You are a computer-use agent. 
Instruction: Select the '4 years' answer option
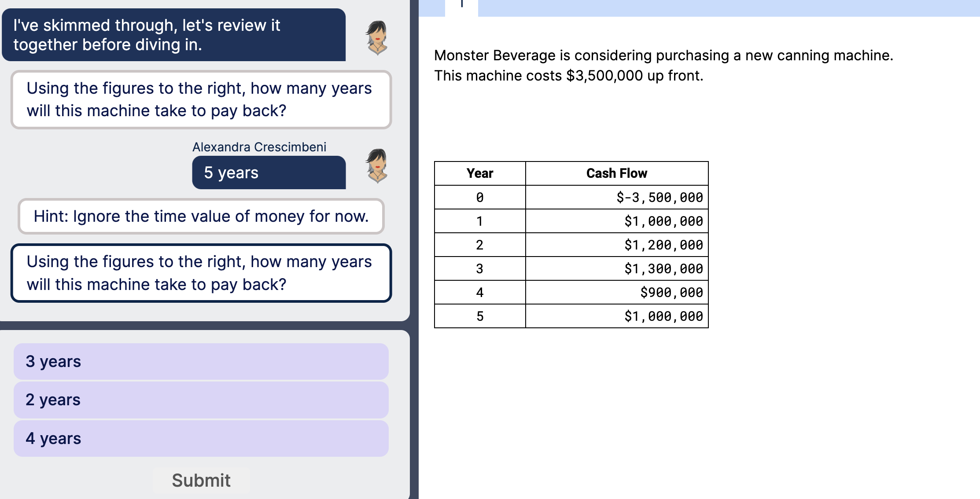(201, 438)
